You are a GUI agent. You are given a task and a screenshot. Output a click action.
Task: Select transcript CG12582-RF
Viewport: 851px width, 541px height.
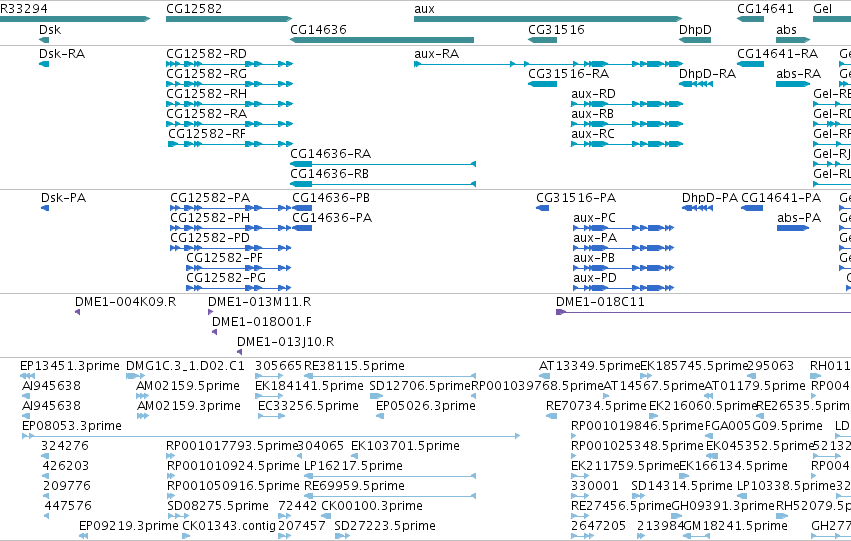[207, 134]
